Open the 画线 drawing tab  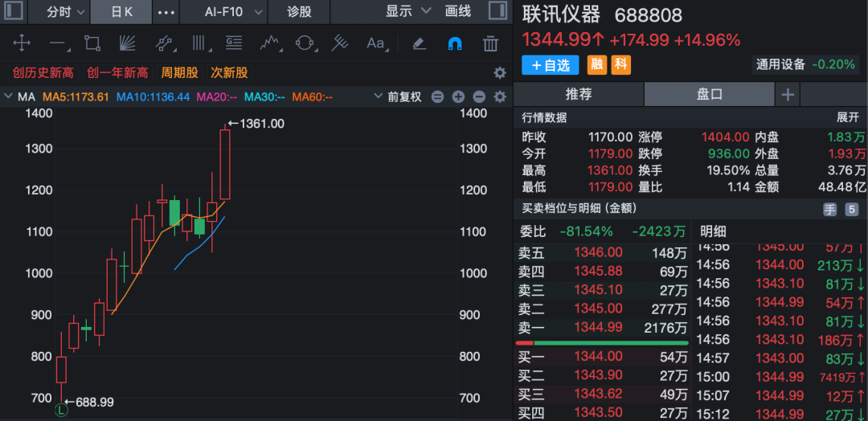[458, 11]
